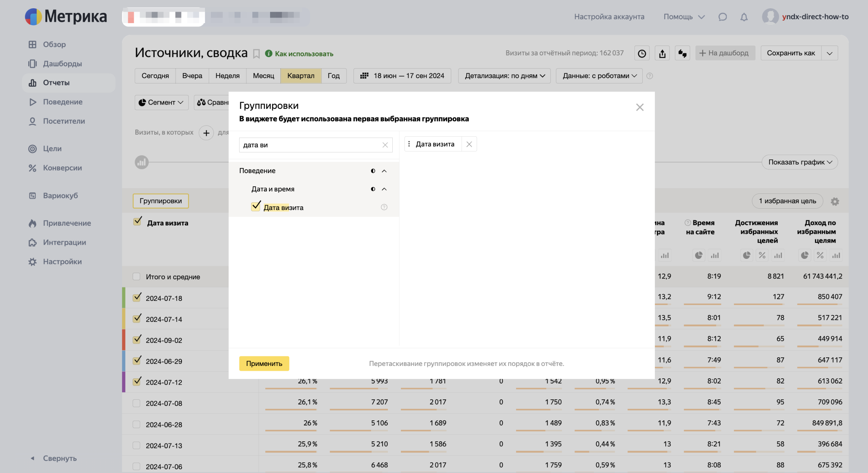Viewport: 868px width, 473px height.
Task: Click the Применить button
Action: click(x=264, y=364)
